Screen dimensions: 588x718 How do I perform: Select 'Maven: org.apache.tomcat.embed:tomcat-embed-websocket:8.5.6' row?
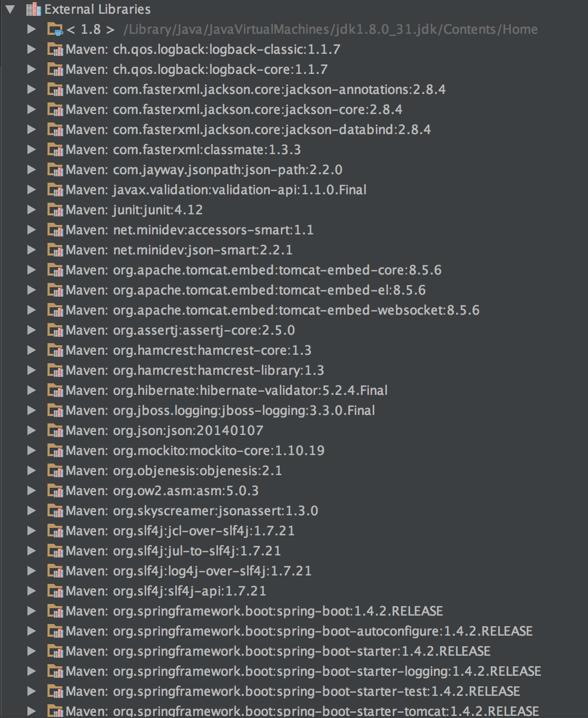coord(272,310)
